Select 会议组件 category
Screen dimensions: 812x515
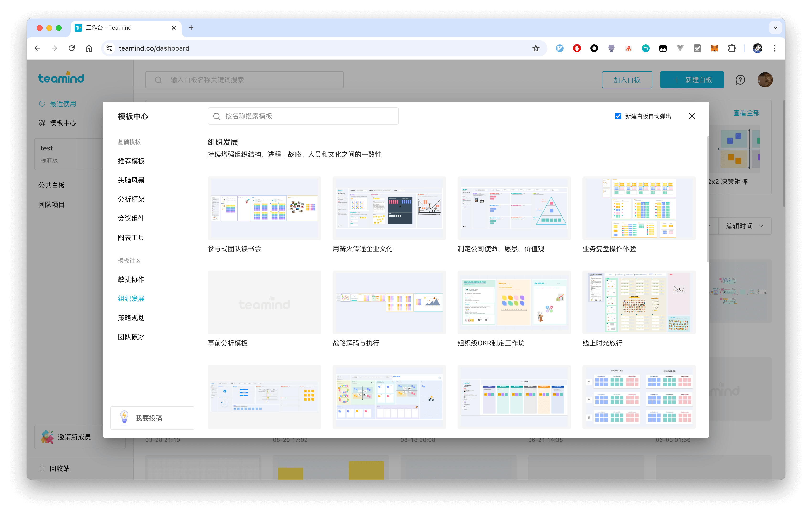131,218
